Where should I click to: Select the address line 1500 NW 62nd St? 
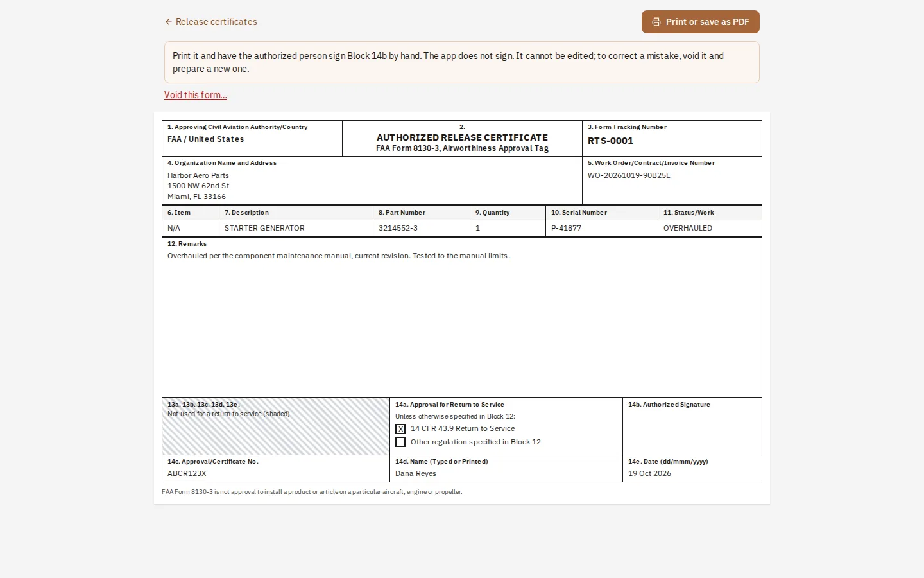pos(198,186)
